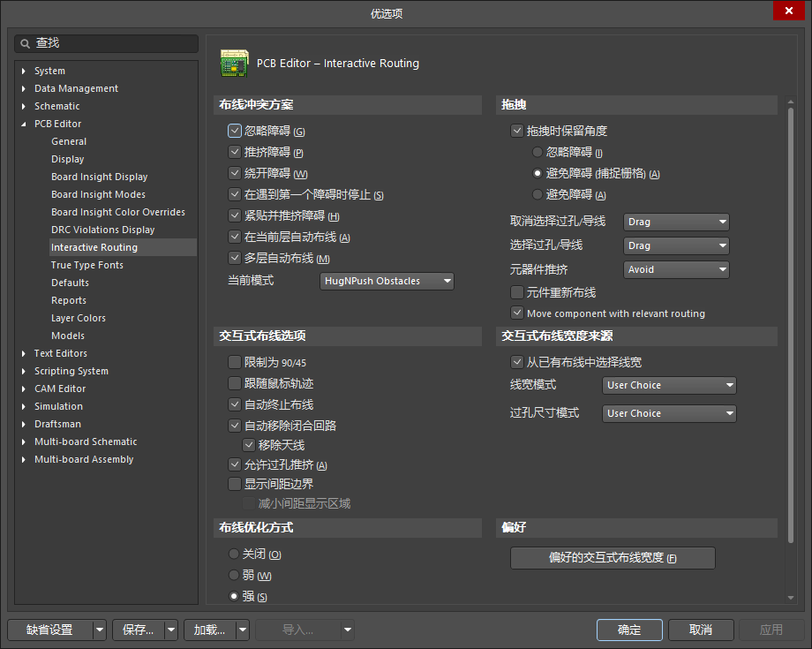Screen dimensions: 812x649
Task: Select General under PCB Editor
Action: [69, 141]
